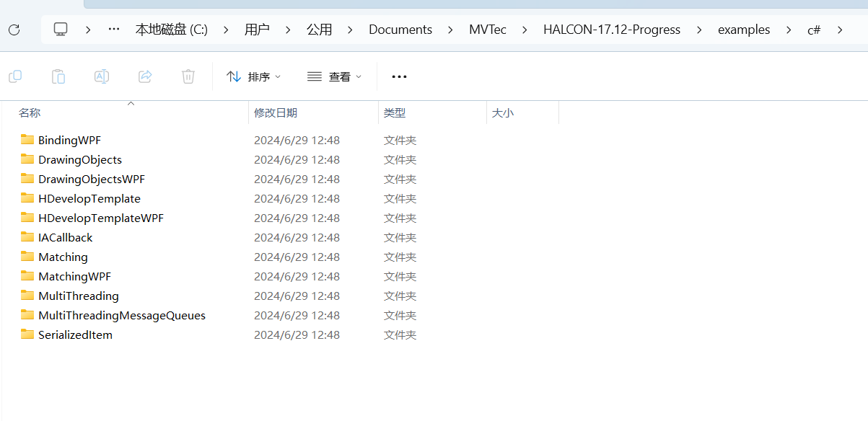Select the MultiThreadingMessageQueues folder name
This screenshot has width=868, height=421.
(122, 315)
